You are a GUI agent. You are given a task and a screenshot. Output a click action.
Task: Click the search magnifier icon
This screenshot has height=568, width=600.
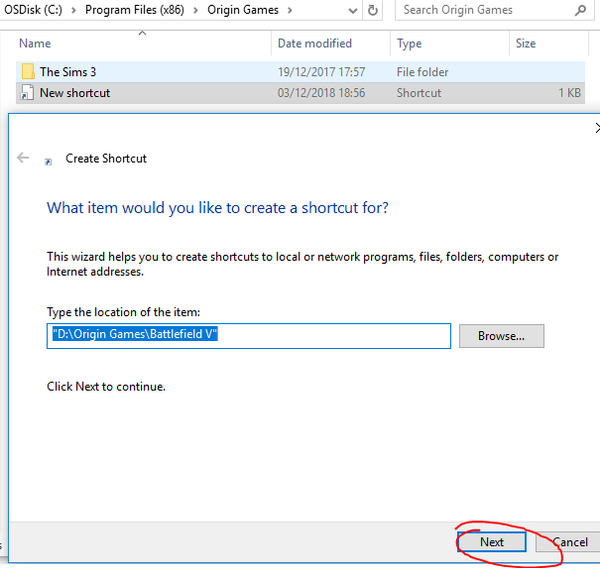pos(580,10)
